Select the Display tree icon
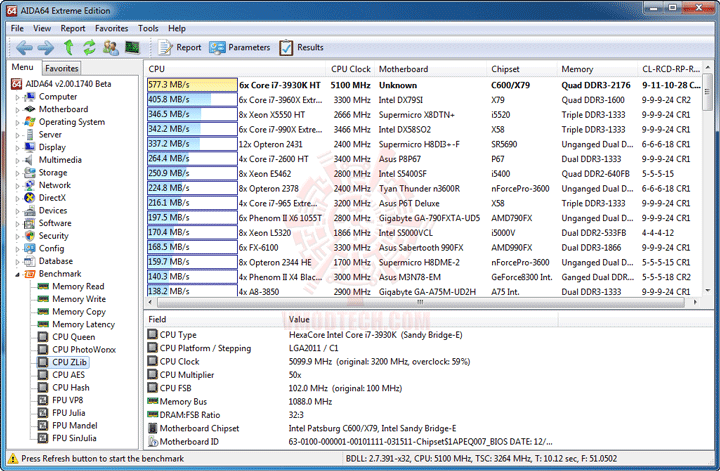The width and height of the screenshot is (720, 471). [x=30, y=147]
